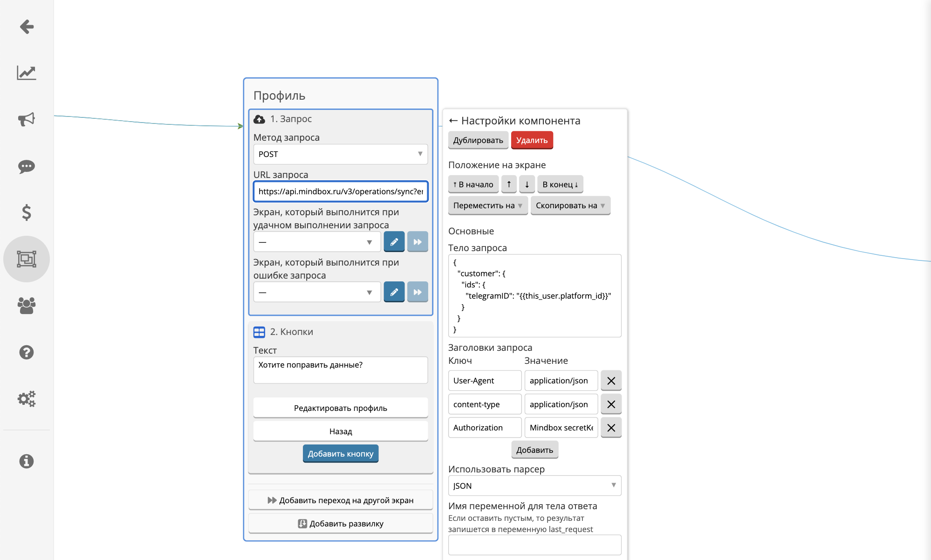Click the grid/forms builder icon in sidebar
Screen dimensions: 931x560
[x=27, y=259]
